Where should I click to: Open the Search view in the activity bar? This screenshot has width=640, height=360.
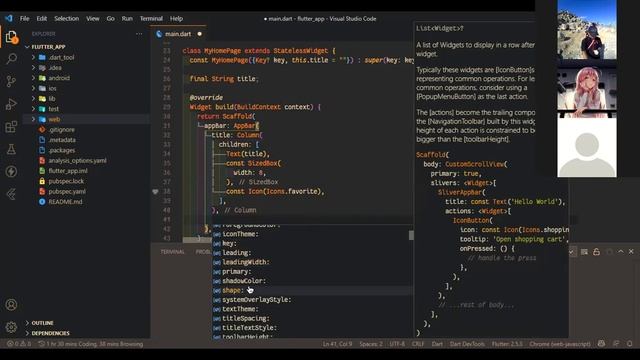[x=11, y=59]
